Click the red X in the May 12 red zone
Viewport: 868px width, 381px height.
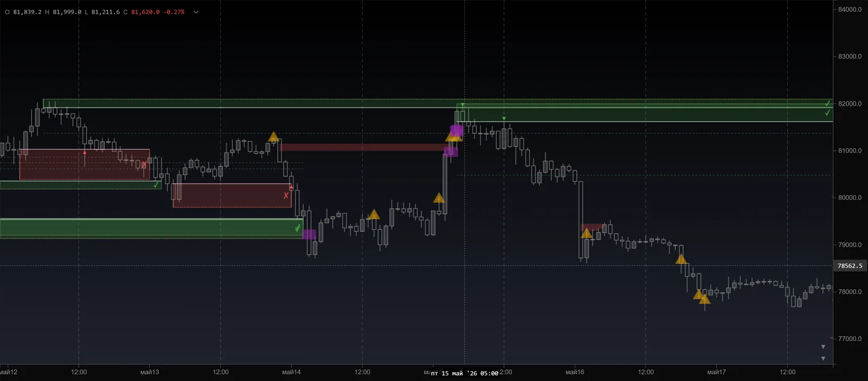pyautogui.click(x=144, y=165)
